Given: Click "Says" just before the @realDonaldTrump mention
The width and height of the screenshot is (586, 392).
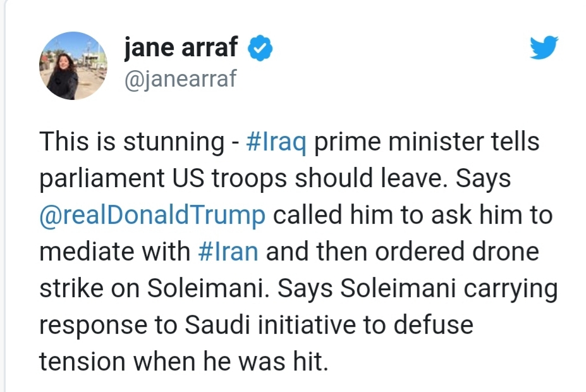Looking at the screenshot, I should [x=483, y=179].
